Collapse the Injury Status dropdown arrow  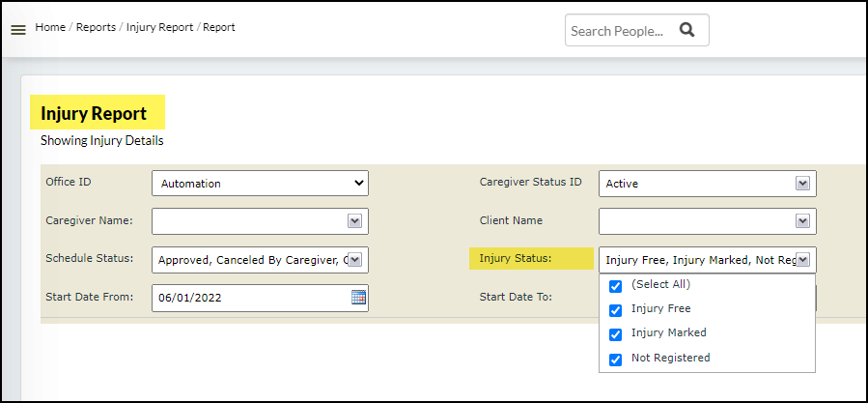click(802, 260)
